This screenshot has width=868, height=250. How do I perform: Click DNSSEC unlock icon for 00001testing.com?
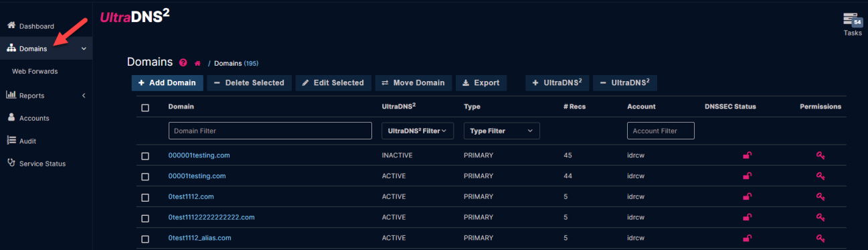pyautogui.click(x=747, y=176)
